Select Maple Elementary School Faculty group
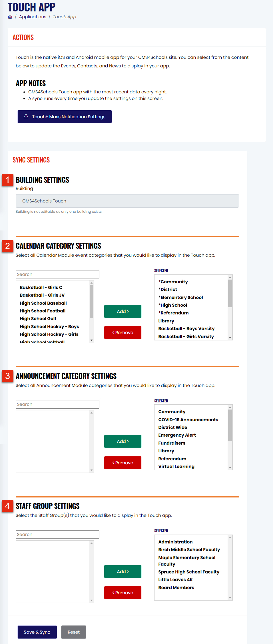The width and height of the screenshot is (273, 644). click(x=187, y=561)
